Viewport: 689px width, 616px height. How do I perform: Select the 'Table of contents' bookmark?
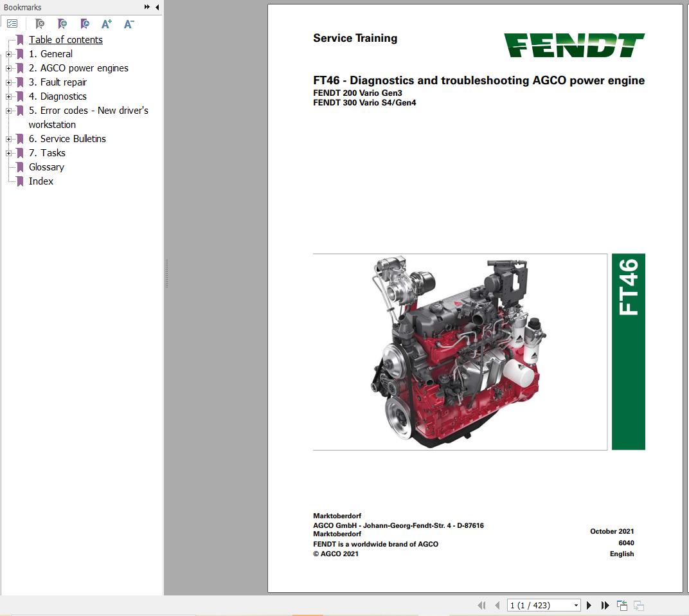66,39
